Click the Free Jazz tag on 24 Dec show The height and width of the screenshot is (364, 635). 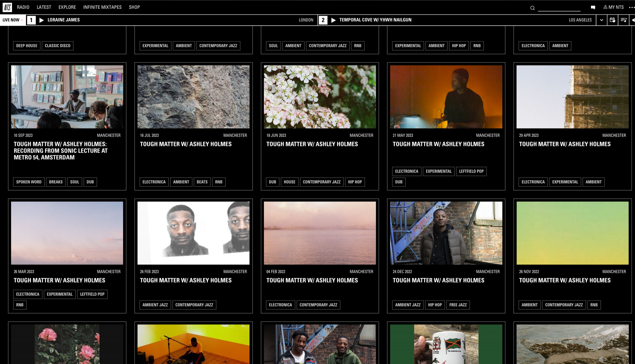coord(458,305)
